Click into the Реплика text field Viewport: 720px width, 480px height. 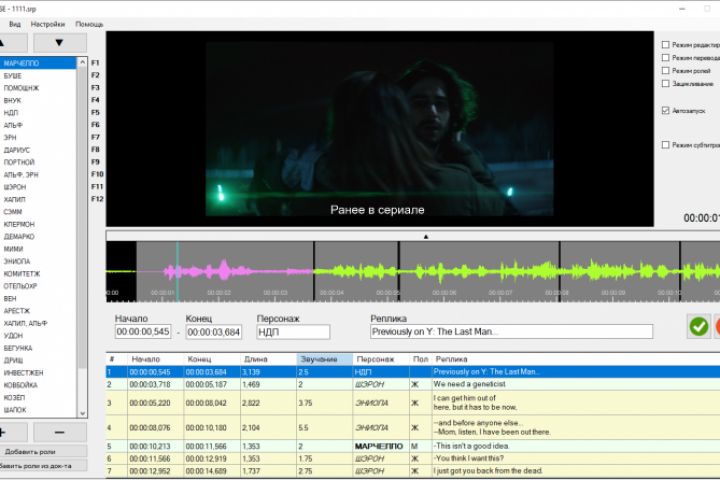click(x=510, y=332)
